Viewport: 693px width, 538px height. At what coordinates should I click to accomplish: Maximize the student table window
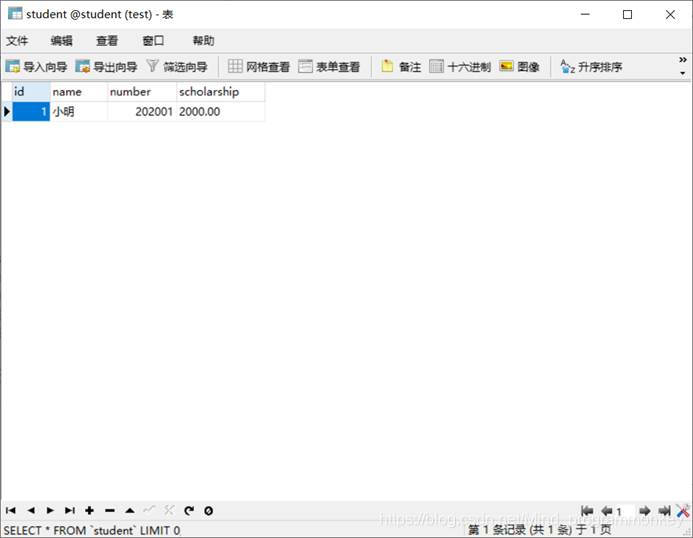[627, 14]
